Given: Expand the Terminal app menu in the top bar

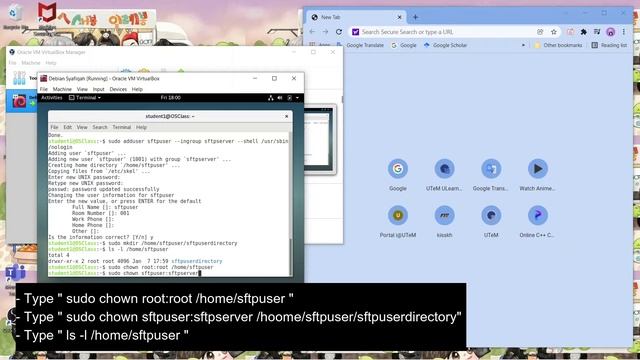Looking at the screenshot, I should [x=85, y=98].
